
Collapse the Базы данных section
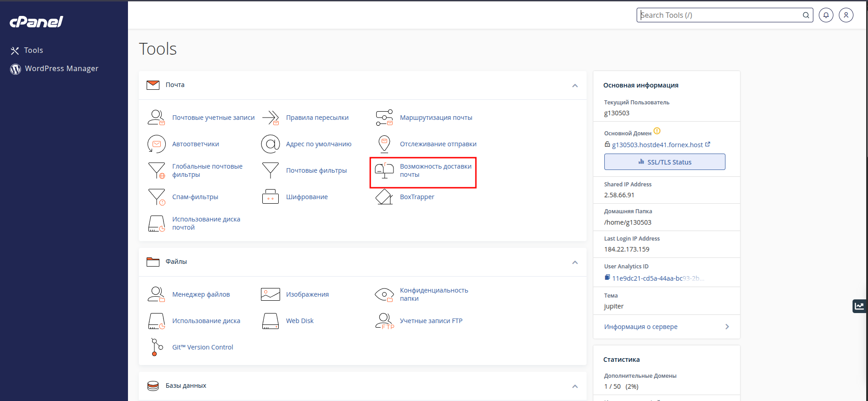pyautogui.click(x=575, y=386)
